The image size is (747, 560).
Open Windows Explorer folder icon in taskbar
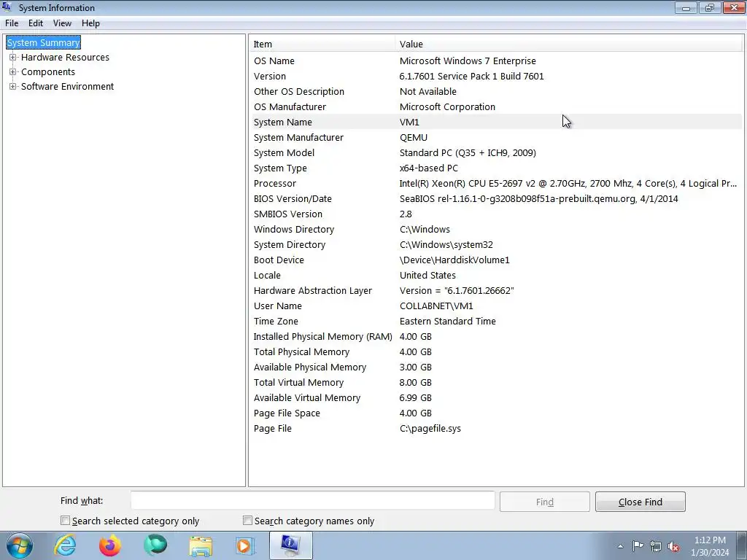pos(201,545)
